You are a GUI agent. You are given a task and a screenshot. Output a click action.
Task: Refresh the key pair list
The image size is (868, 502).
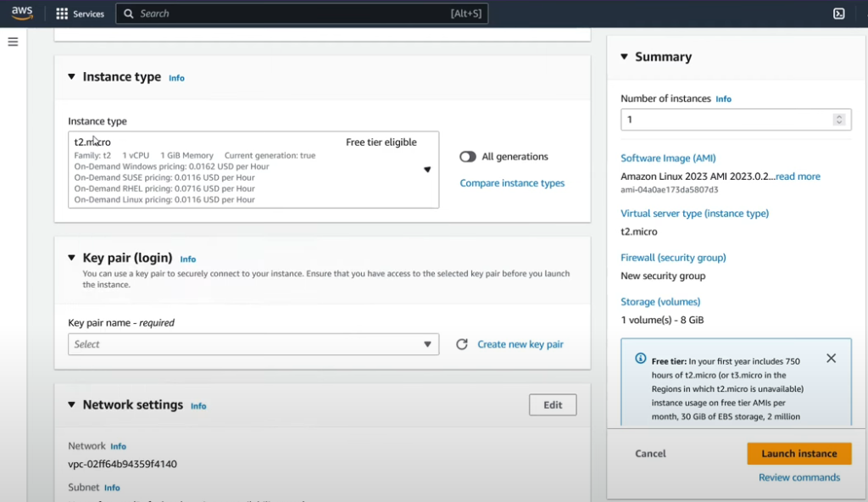coord(462,344)
